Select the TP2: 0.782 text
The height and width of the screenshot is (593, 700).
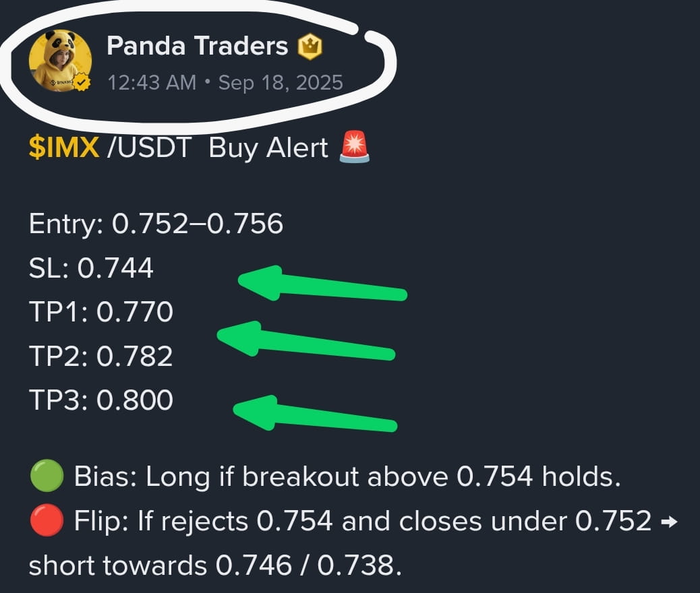click(x=101, y=356)
